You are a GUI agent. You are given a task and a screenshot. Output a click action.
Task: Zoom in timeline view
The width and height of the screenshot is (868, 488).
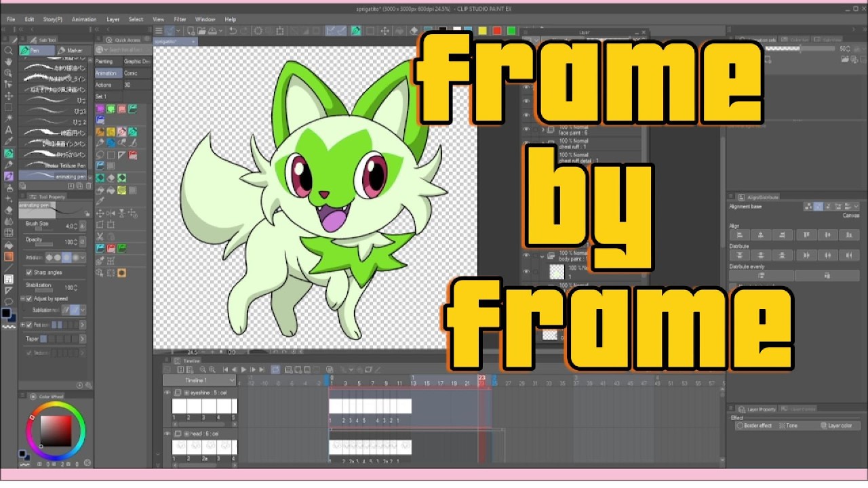pos(212,369)
